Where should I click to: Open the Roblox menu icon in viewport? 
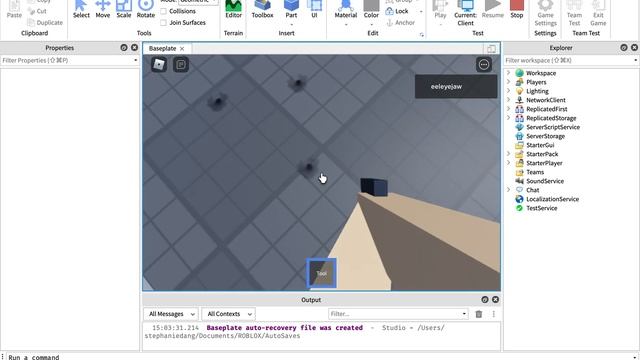(159, 64)
